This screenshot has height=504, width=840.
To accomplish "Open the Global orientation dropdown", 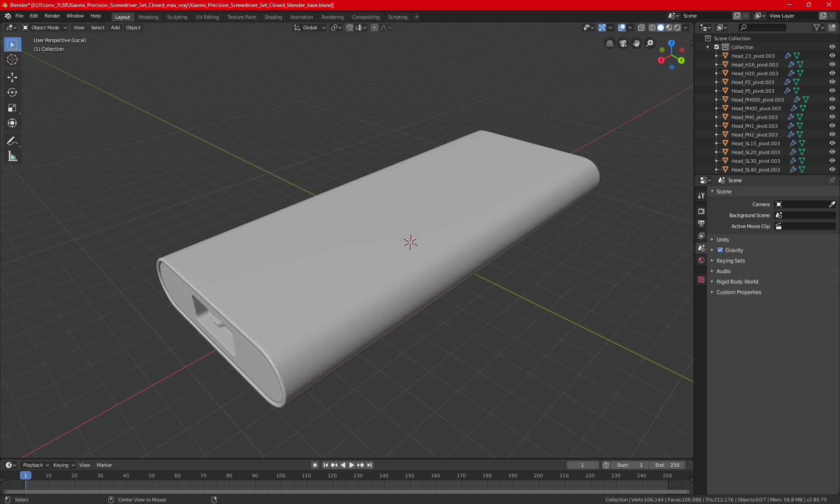I will coord(309,28).
